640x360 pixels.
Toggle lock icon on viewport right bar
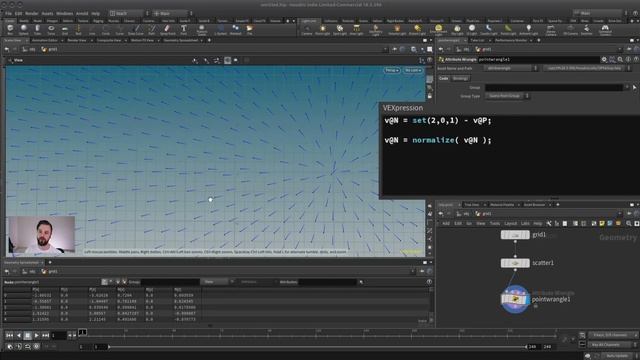429,96
